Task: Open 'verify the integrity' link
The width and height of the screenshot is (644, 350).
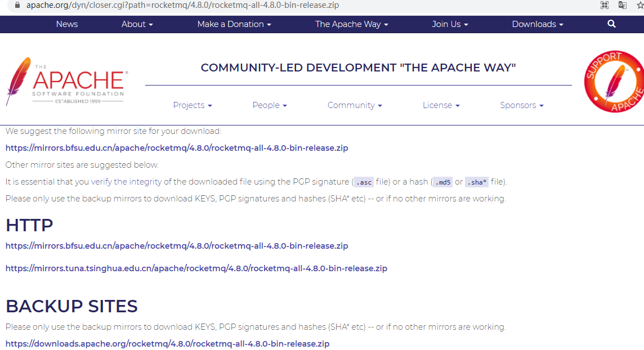Action: [x=127, y=182]
